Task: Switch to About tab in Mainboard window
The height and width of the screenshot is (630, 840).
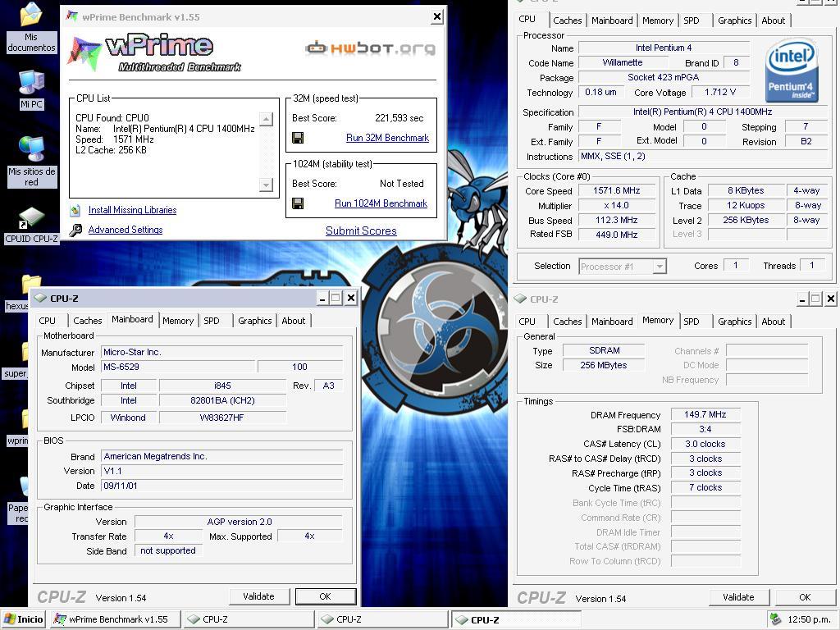Action: coord(294,321)
